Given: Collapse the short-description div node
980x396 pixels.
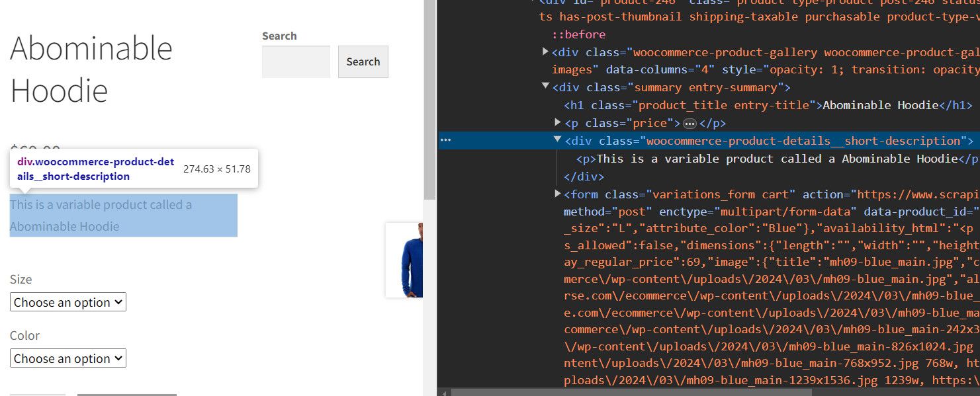Looking at the screenshot, I should click(558, 140).
